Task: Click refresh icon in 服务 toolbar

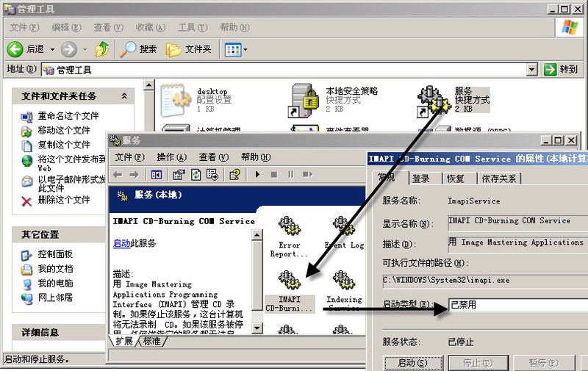Action: click(x=196, y=175)
